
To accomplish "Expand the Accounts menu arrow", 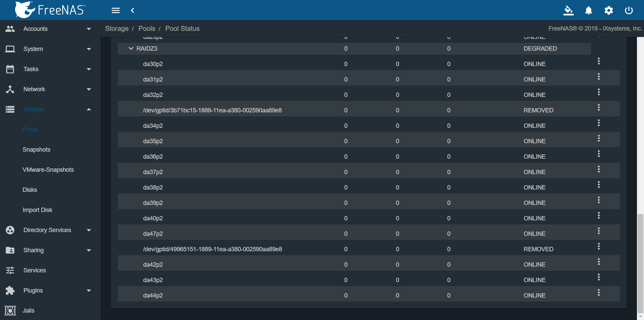I will click(89, 29).
